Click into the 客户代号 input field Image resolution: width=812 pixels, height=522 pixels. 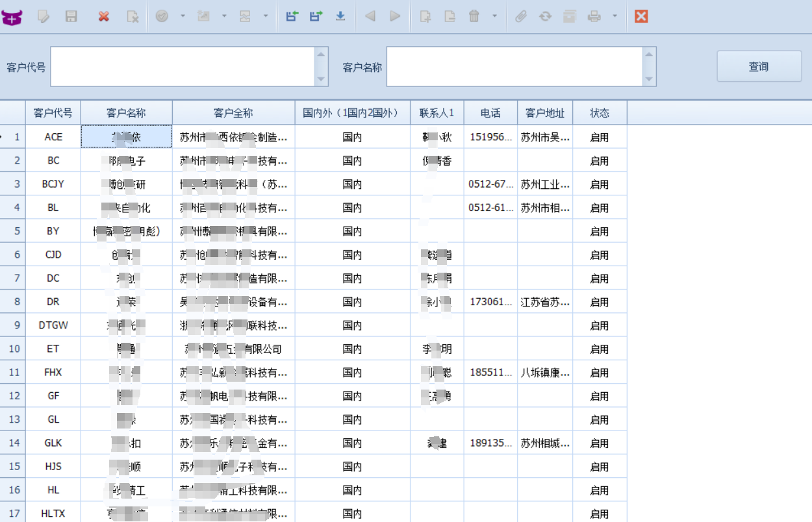coord(183,66)
